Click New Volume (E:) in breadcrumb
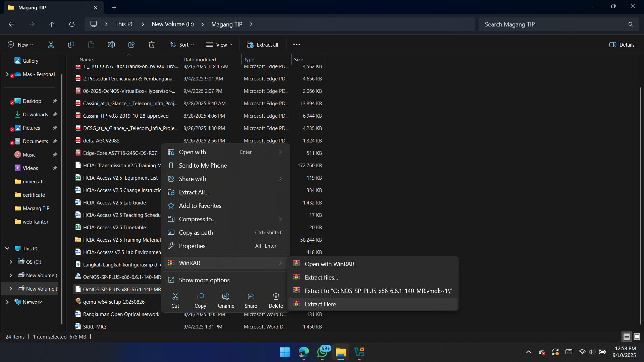 pyautogui.click(x=172, y=24)
